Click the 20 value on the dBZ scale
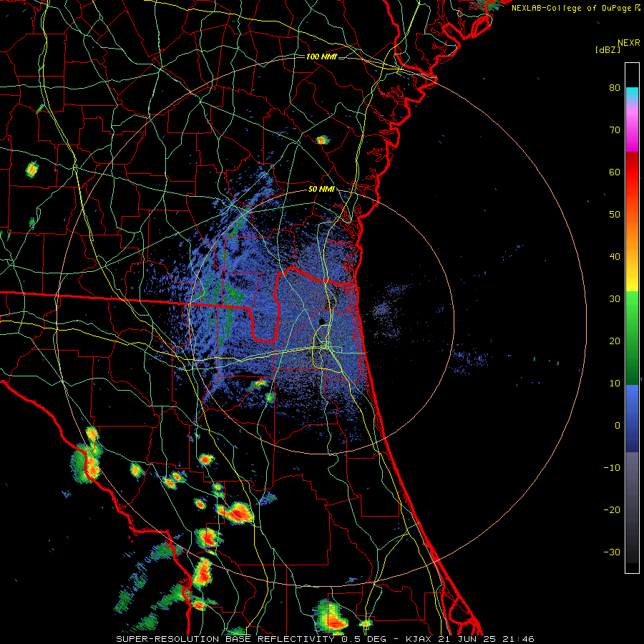Image resolution: width=644 pixels, height=644 pixels. (615, 341)
